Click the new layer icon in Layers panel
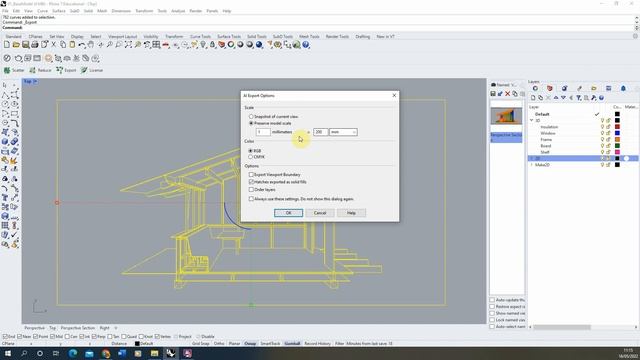This screenshot has height=360, width=640. (533, 98)
